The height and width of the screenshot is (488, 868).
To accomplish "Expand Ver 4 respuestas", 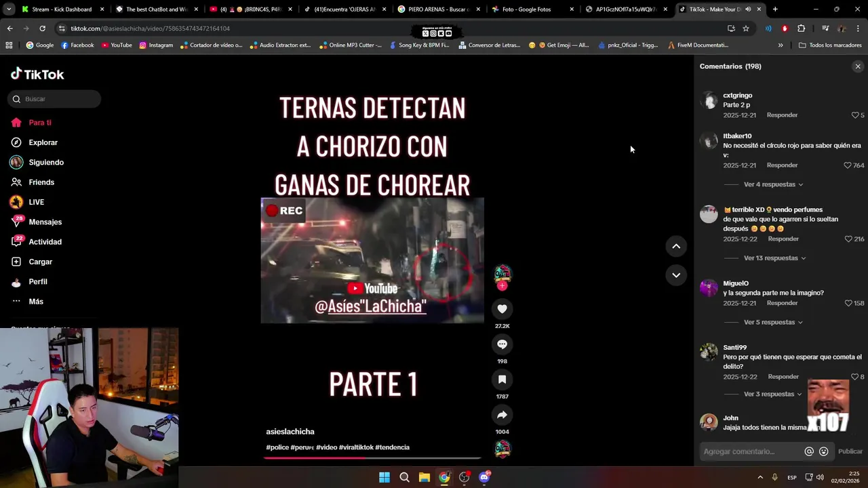I will pyautogui.click(x=773, y=184).
